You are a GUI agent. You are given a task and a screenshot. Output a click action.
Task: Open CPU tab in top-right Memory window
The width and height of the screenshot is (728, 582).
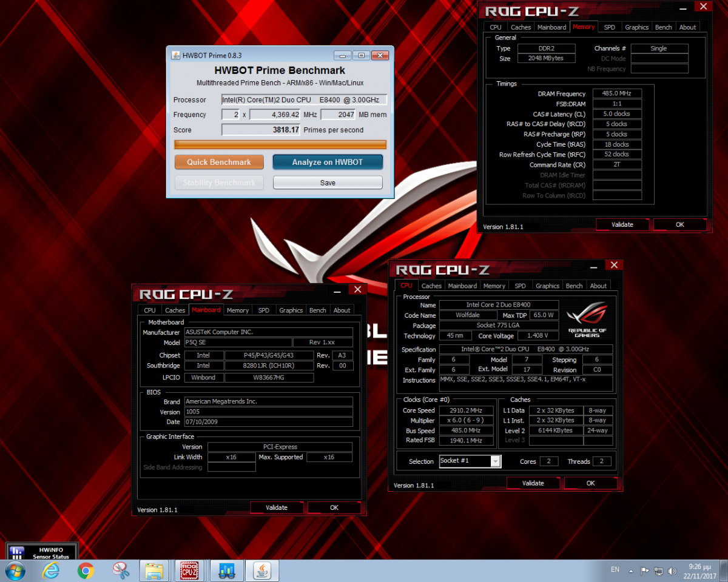(x=496, y=27)
